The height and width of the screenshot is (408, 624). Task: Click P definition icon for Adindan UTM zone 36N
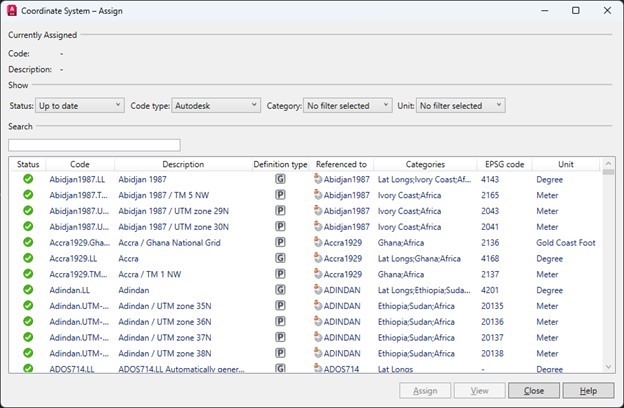point(280,322)
